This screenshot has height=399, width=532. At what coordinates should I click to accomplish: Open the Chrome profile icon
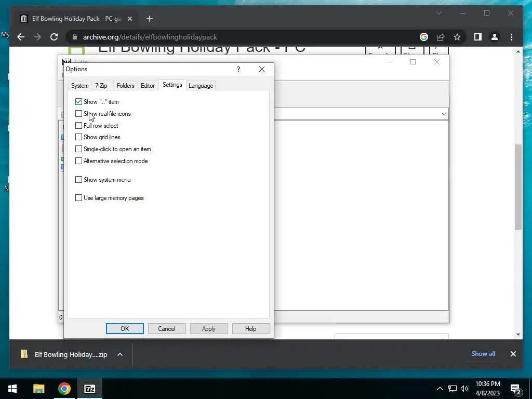[x=495, y=37]
